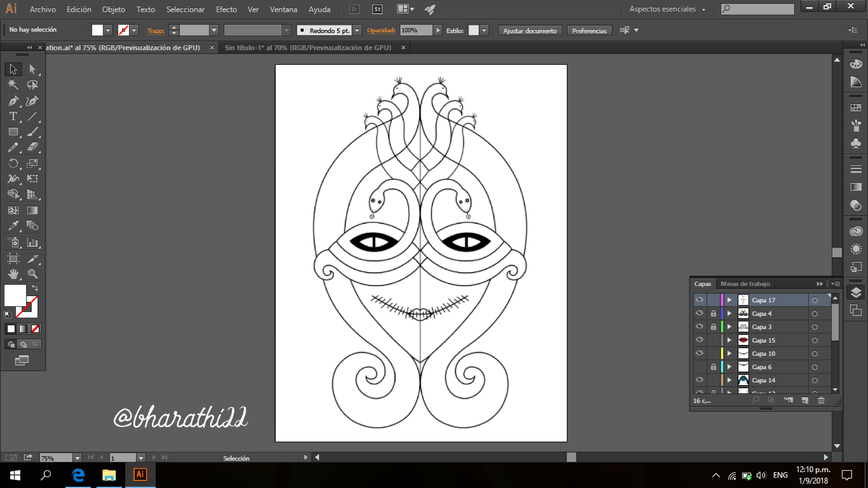Hide layer Capa 14

pyautogui.click(x=699, y=380)
